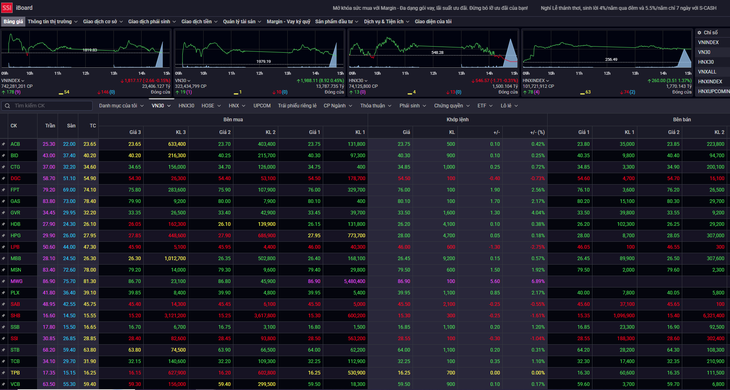
Task: Select HNXUPCOM in the Chỉ số list
Action: 713,92
